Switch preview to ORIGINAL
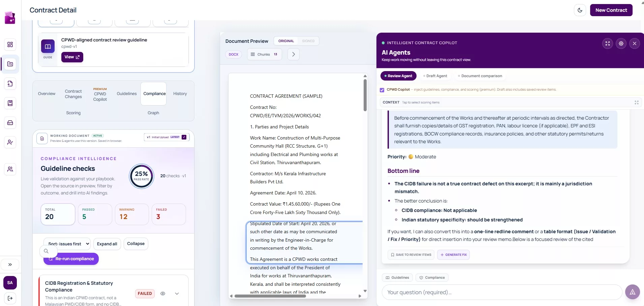 point(286,41)
